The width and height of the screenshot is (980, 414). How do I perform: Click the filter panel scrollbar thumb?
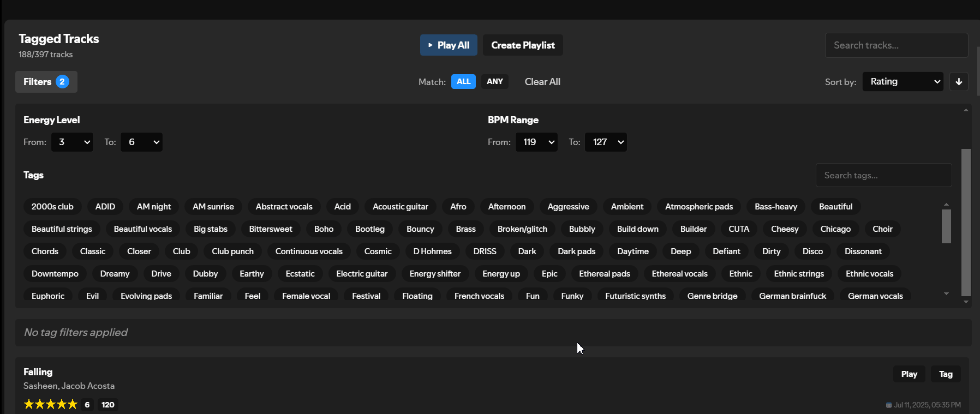[966, 222]
